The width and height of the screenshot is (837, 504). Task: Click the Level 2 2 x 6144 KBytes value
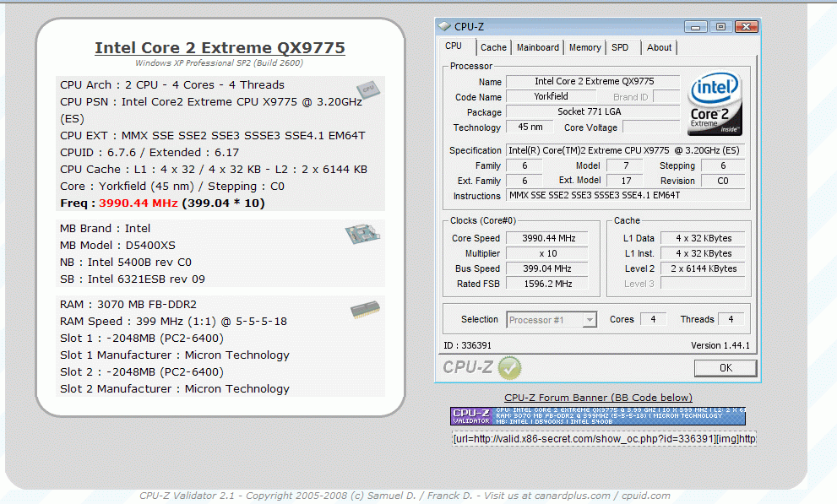pyautogui.click(x=703, y=268)
